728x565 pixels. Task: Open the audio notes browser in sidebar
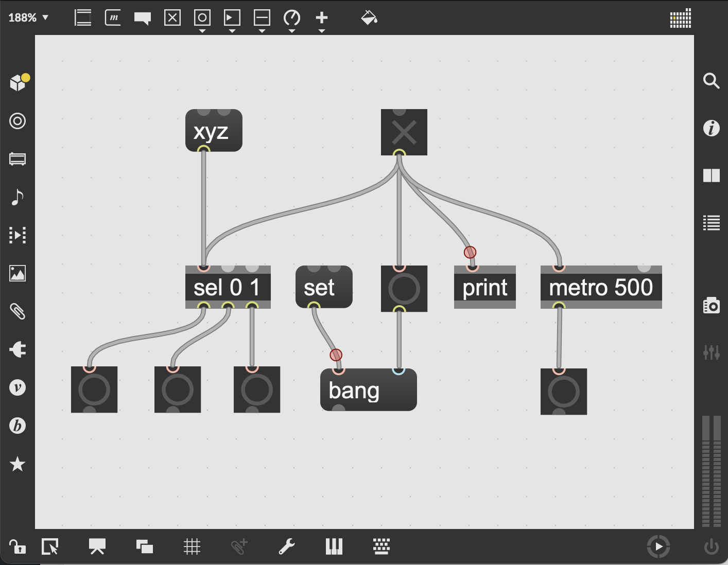click(18, 197)
